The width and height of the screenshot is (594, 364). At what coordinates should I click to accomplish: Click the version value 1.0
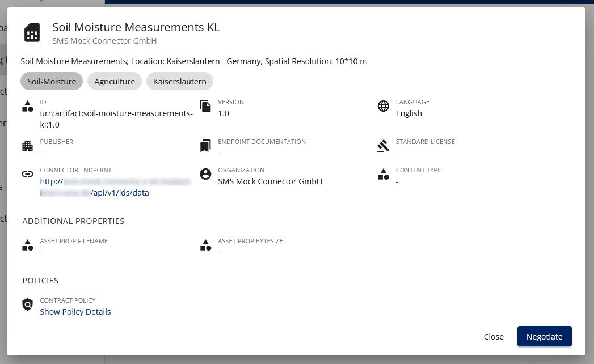coord(224,113)
